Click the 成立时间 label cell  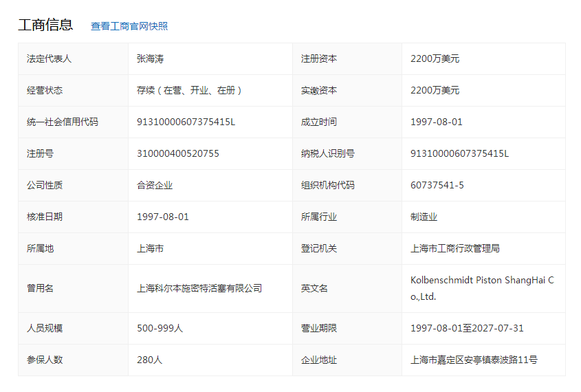coord(347,122)
